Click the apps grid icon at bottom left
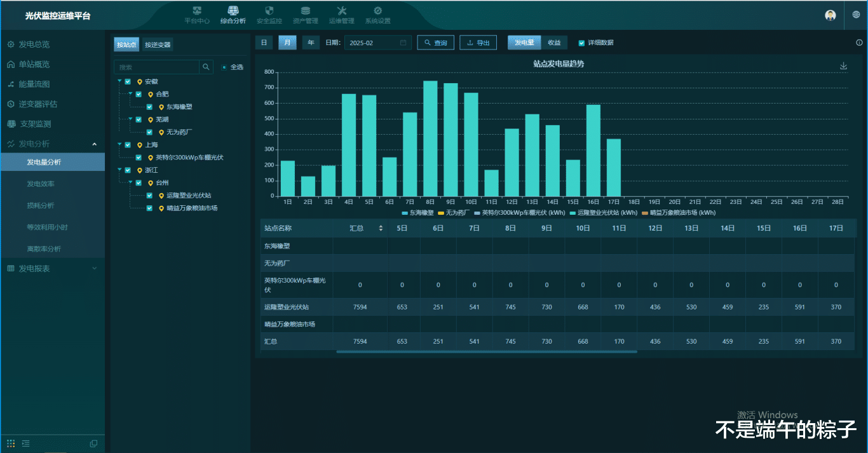The image size is (868, 453). tap(11, 443)
